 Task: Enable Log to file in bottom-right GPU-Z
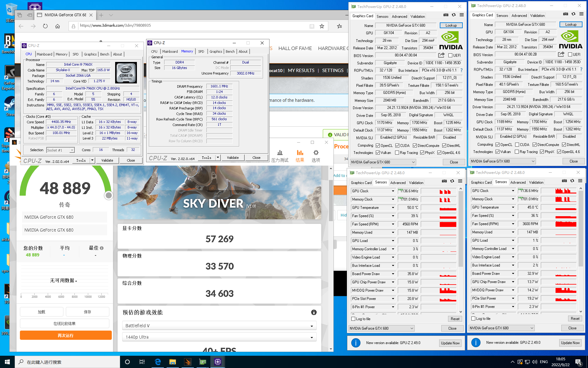(473, 319)
